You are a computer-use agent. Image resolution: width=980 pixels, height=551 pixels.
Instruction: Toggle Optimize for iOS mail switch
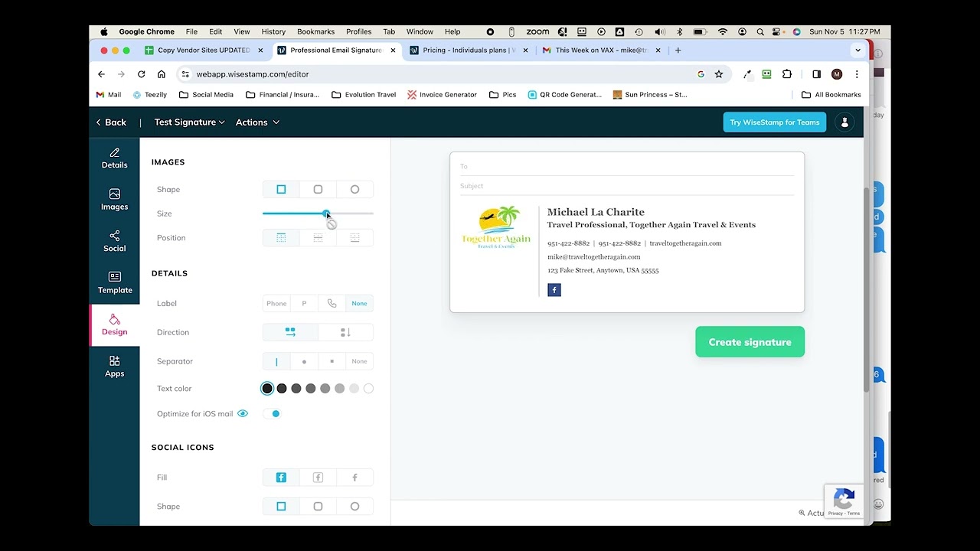tap(272, 414)
